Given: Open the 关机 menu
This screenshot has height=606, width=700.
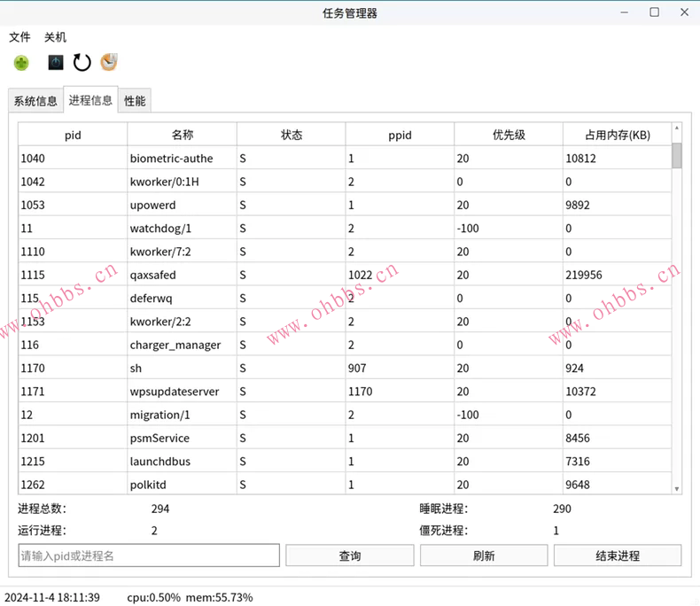Looking at the screenshot, I should coord(55,37).
